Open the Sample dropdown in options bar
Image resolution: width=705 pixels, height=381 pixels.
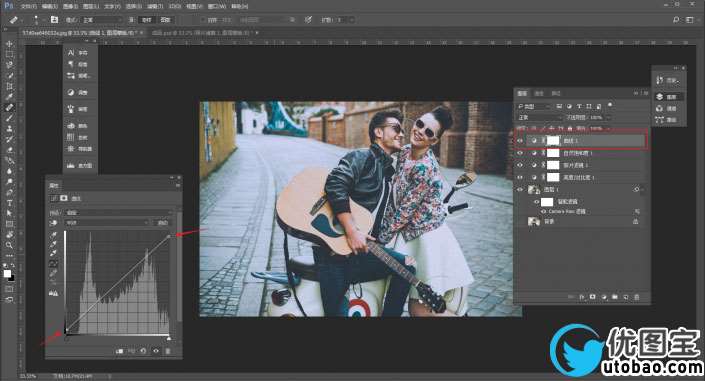pos(267,20)
